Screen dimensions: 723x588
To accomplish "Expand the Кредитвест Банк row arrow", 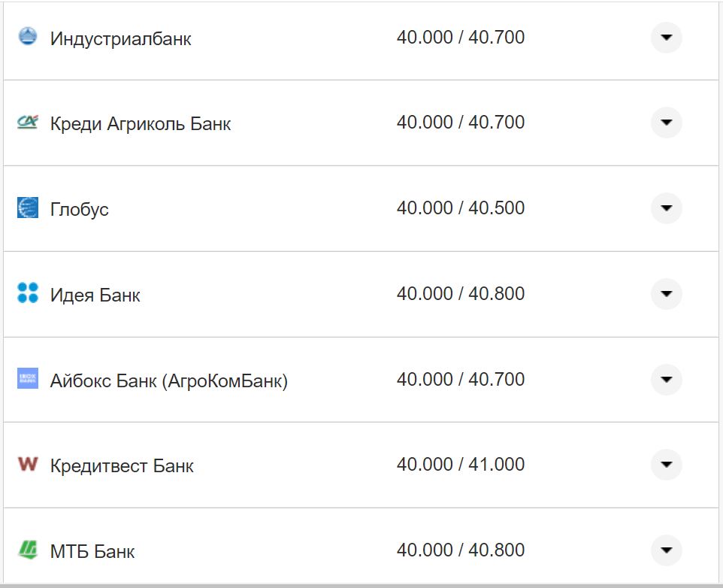I will (666, 465).
